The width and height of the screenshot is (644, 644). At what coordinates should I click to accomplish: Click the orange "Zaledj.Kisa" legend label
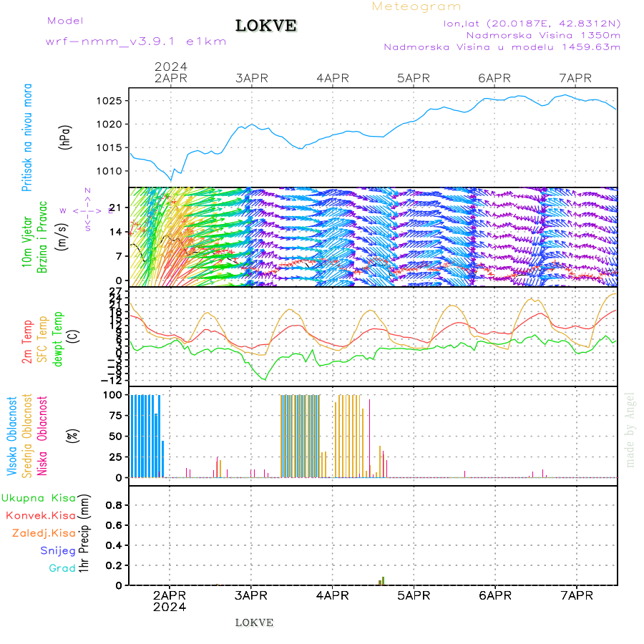tap(44, 534)
